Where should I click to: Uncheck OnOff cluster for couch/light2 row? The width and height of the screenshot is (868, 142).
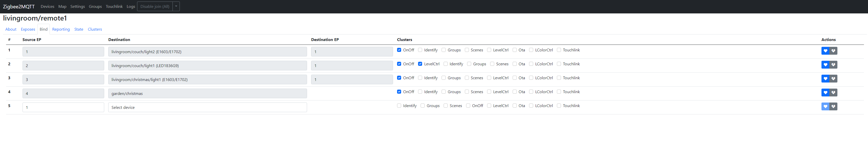point(399,50)
